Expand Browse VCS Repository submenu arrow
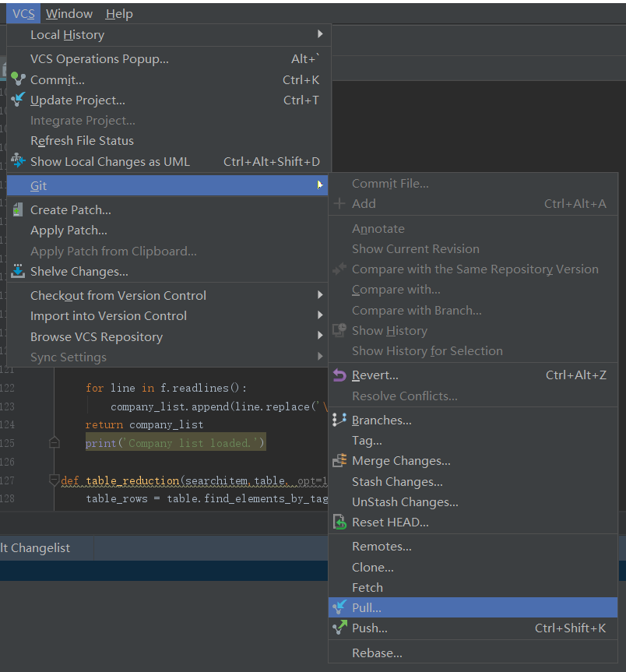The image size is (626, 672). (x=320, y=336)
